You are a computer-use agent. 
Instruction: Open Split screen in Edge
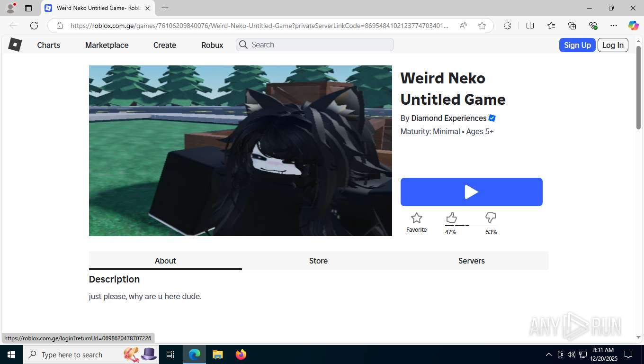(x=530, y=26)
